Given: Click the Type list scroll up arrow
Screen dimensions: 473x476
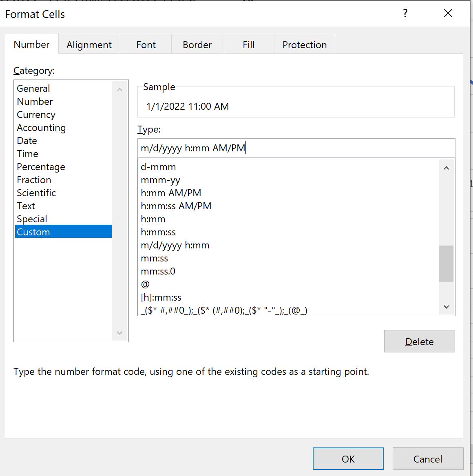Looking at the screenshot, I should 446,168.
